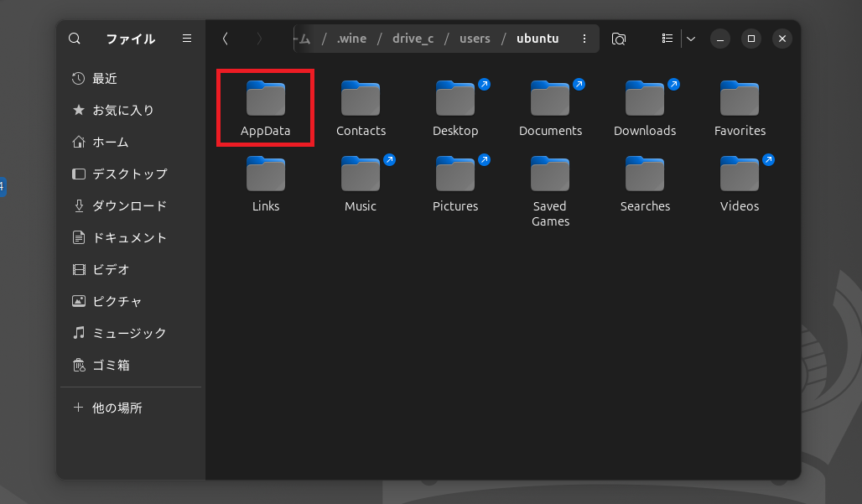Screen dimensions: 862x504
Task: Go to ホーム in the sidebar
Action: [x=110, y=143]
